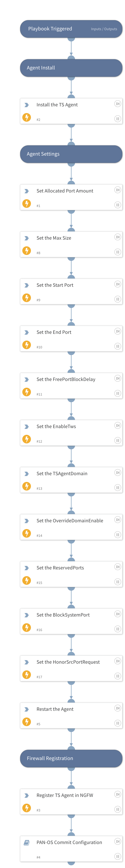Click lightning bolt icon on Set the Start Port
The width and height of the screenshot is (125, 868).
tap(27, 298)
